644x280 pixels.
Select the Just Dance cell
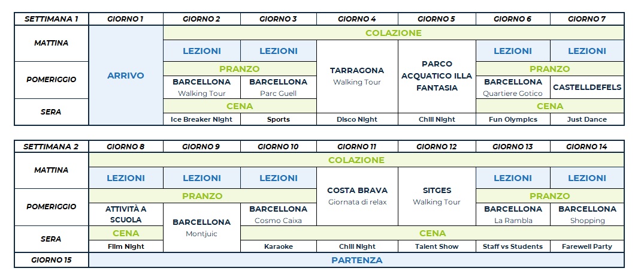[x=587, y=119]
